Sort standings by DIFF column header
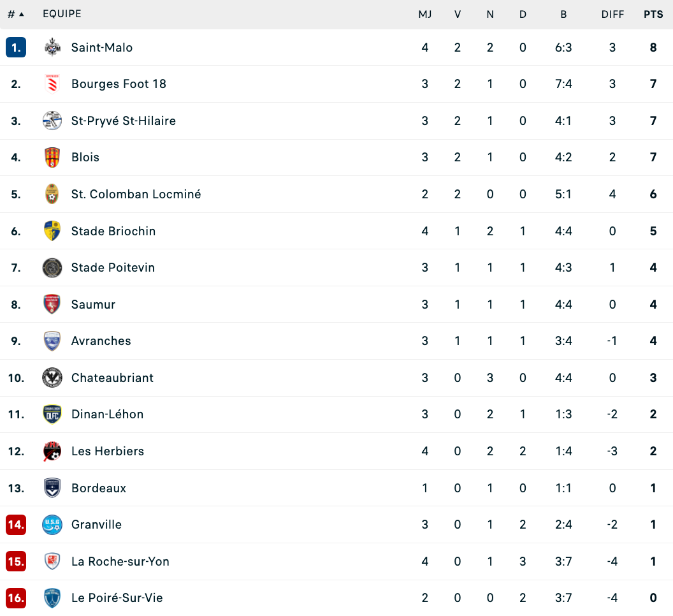 coord(612,14)
